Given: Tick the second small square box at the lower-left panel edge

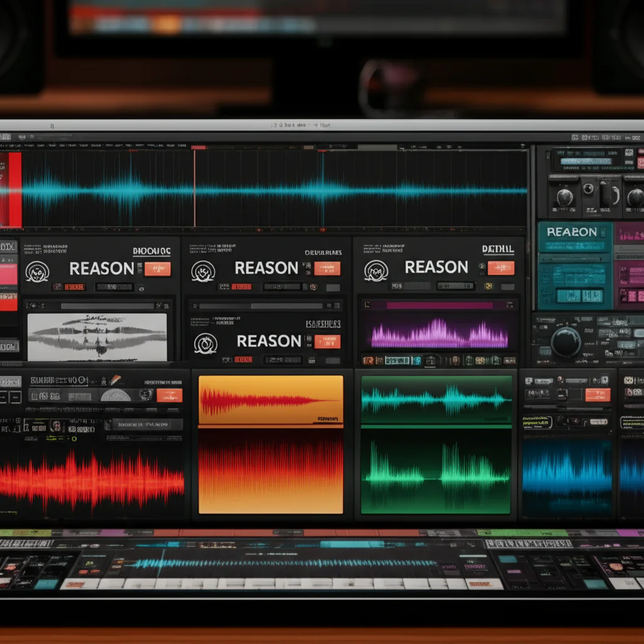Looking at the screenshot, I should coord(15,397).
